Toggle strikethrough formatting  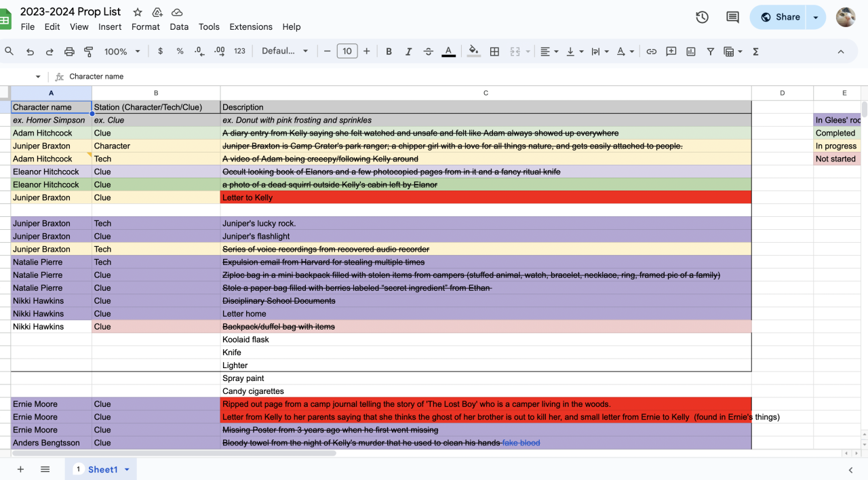(428, 52)
